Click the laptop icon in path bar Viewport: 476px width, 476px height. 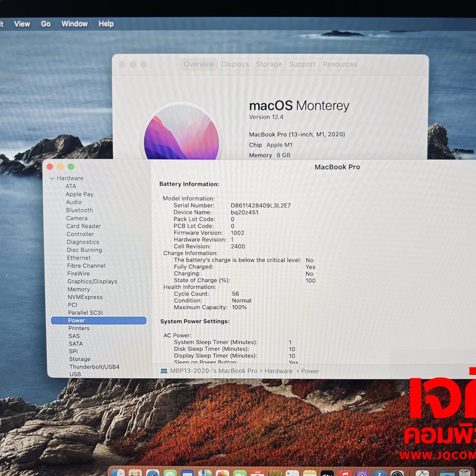(x=164, y=371)
